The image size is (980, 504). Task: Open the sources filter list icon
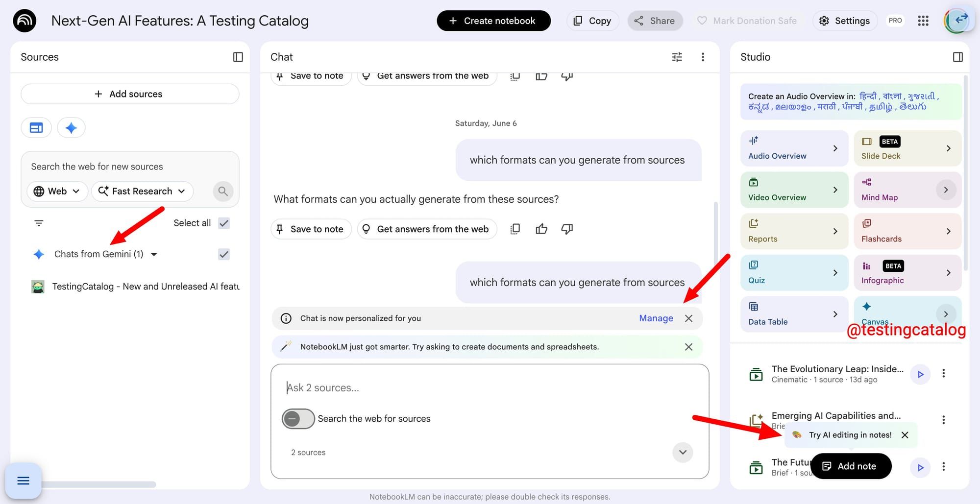[x=39, y=223]
